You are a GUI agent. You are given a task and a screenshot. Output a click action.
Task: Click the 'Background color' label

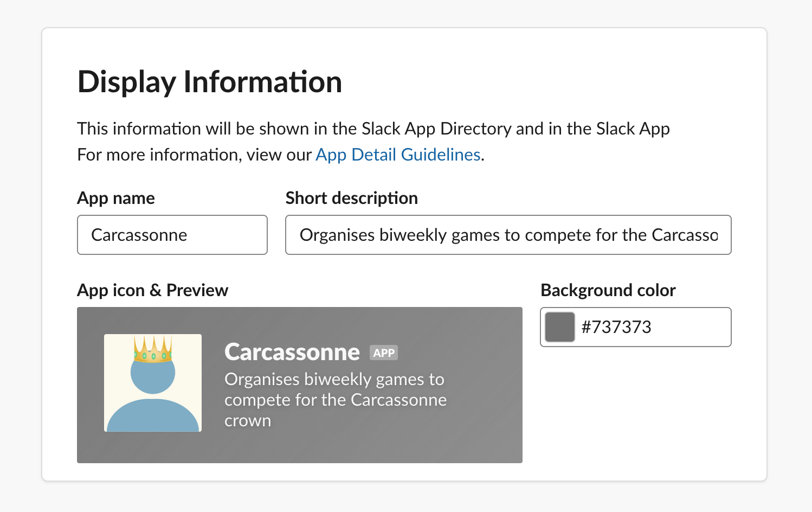[608, 291]
